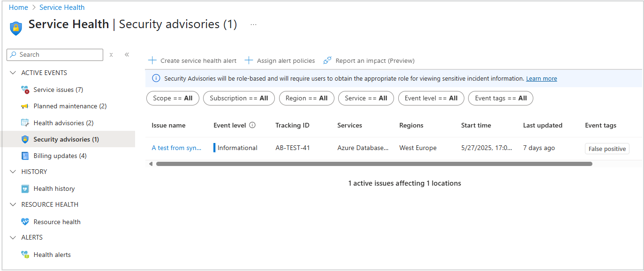Collapse the HISTORY section chevron
644x271 pixels.
pyautogui.click(x=13, y=172)
